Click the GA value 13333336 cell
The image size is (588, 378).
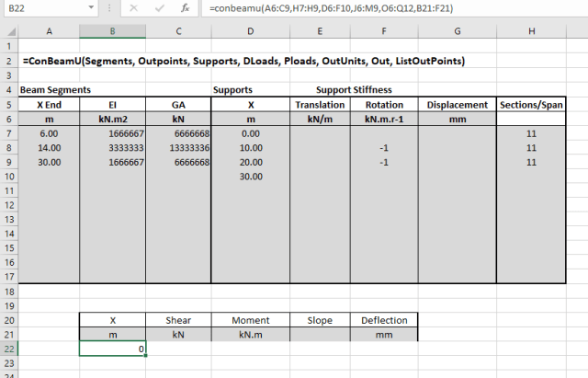(179, 149)
